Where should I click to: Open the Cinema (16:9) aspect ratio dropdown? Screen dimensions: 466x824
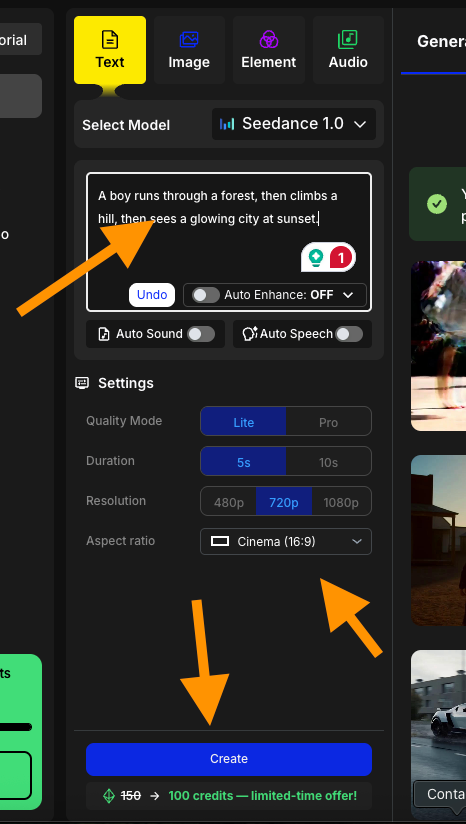click(286, 542)
